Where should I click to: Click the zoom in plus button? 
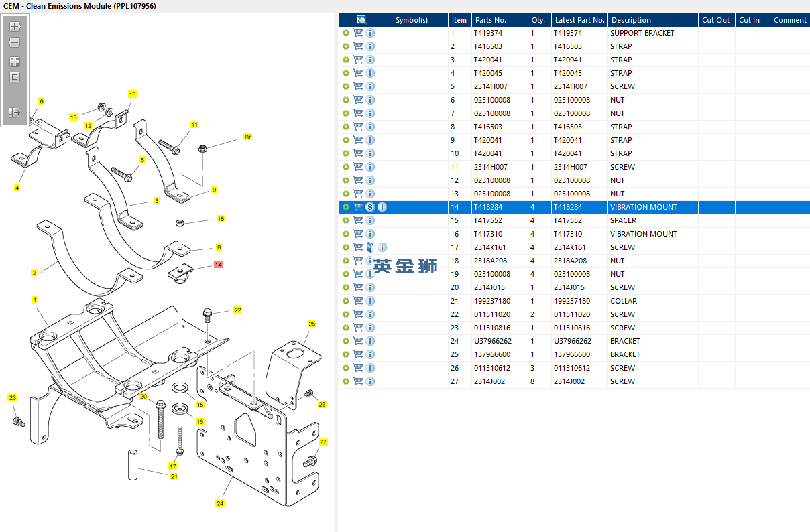coord(15,27)
